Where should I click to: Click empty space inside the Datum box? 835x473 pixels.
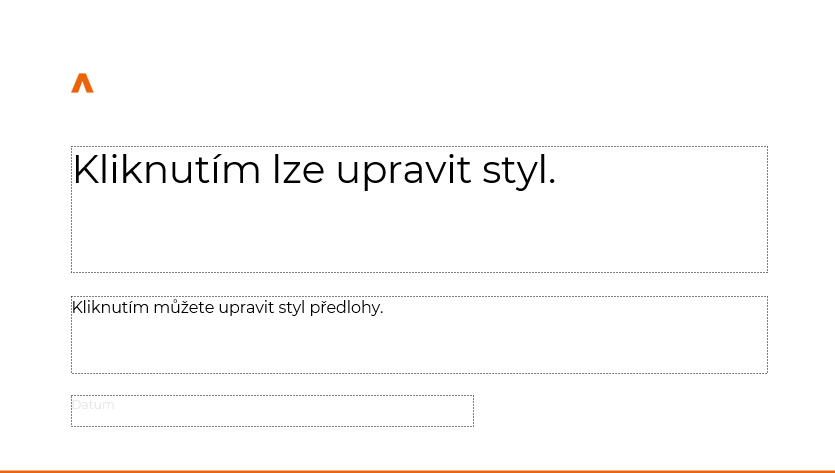pos(293,411)
